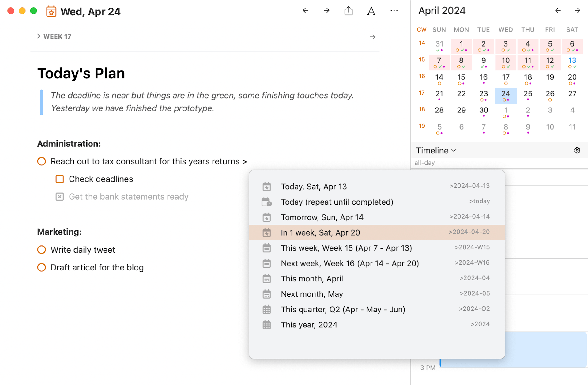Check the 'Check deadlines' checkbox
The height and width of the screenshot is (385, 588).
coord(59,179)
